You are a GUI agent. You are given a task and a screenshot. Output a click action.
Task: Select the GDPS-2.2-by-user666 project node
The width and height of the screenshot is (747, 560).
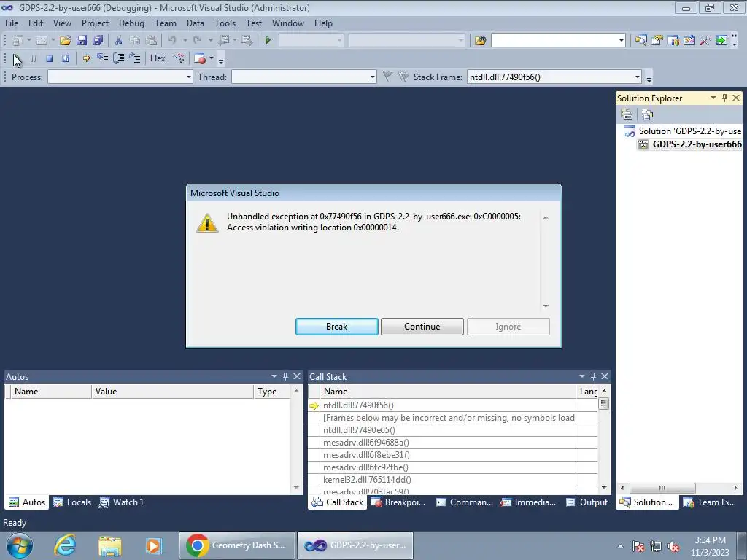click(x=692, y=144)
